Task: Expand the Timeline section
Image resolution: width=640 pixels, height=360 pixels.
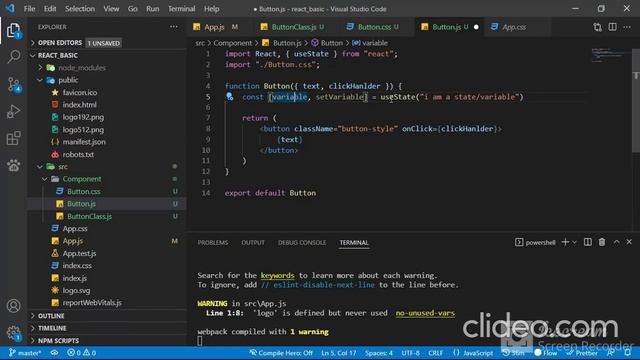Action: (x=33, y=328)
